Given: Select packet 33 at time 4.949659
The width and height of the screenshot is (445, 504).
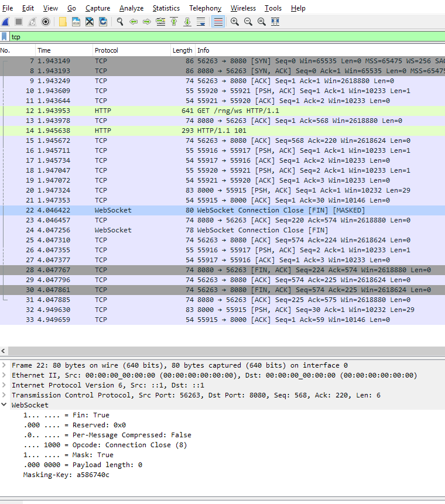Looking at the screenshot, I should click(222, 320).
